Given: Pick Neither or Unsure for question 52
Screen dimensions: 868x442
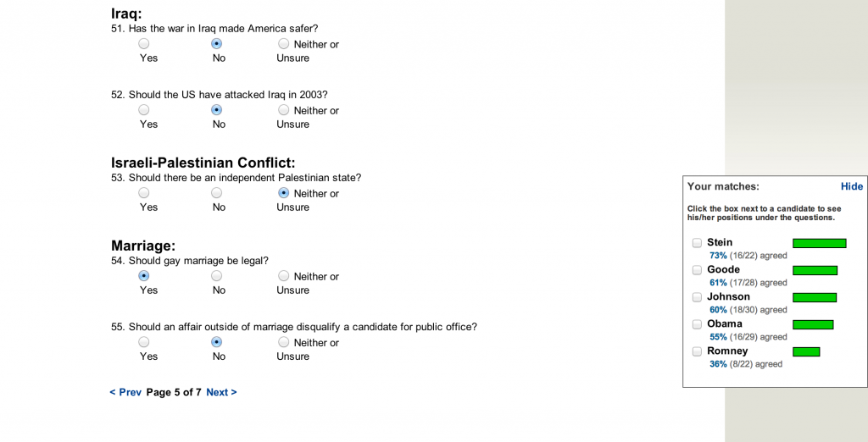Looking at the screenshot, I should point(283,109).
